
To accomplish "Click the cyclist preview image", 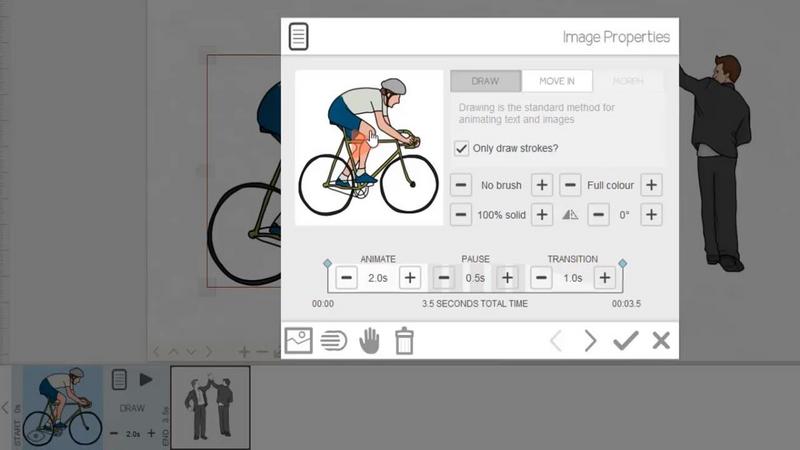I will (369, 148).
